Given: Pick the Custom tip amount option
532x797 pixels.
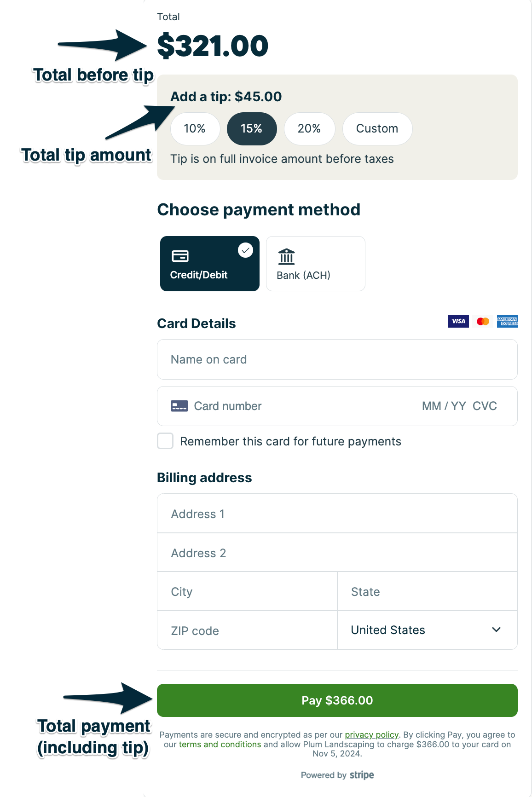Looking at the screenshot, I should point(377,129).
